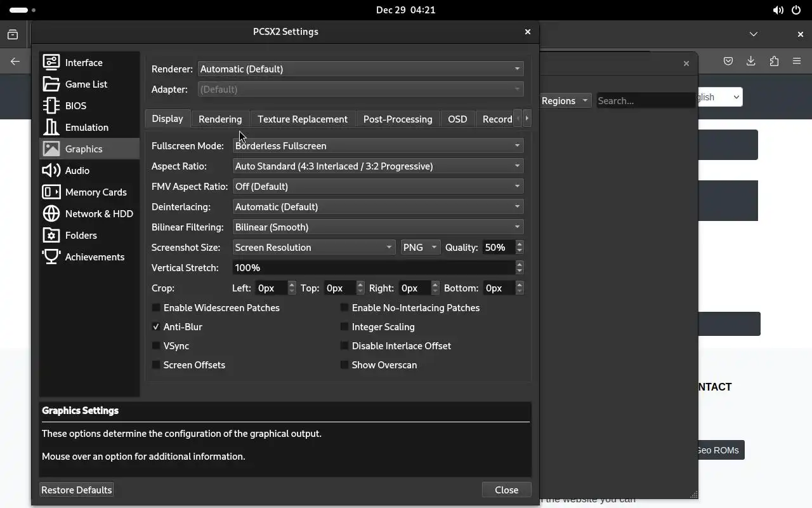Open the Regions dropdown in background window
The width and height of the screenshot is (812, 508).
point(565,100)
